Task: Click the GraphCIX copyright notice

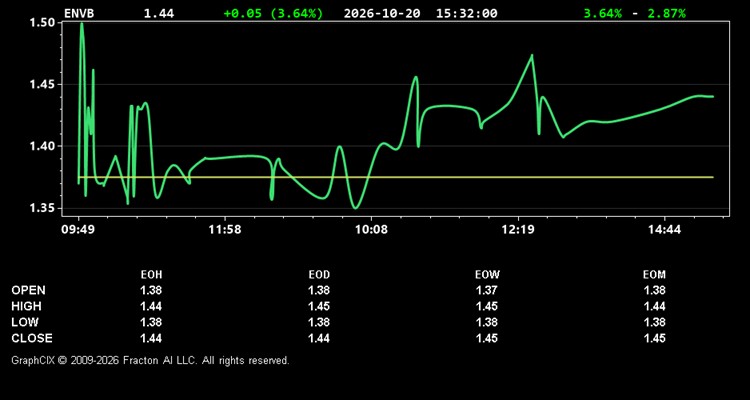Action: coord(150,360)
